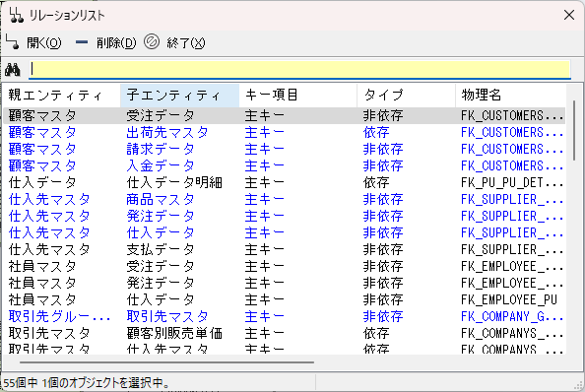Sort by 物理名 column header
Image resolution: width=585 pixels, height=392 pixels.
point(510,96)
